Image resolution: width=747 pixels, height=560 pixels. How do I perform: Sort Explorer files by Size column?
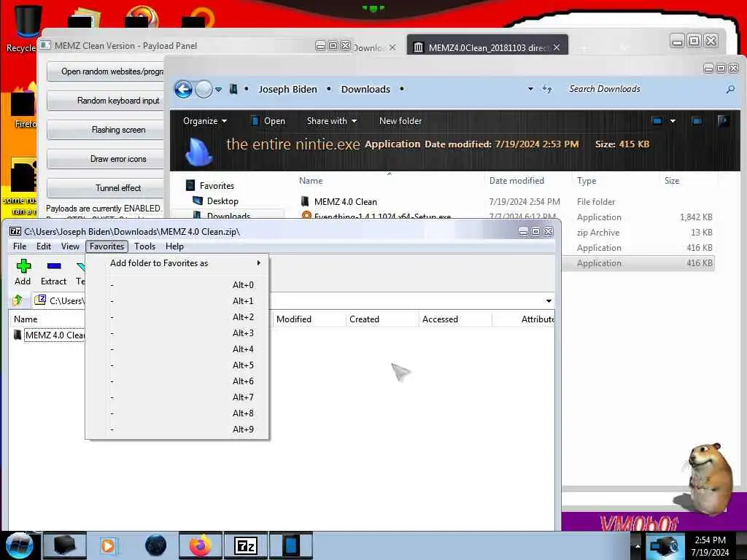tap(672, 181)
